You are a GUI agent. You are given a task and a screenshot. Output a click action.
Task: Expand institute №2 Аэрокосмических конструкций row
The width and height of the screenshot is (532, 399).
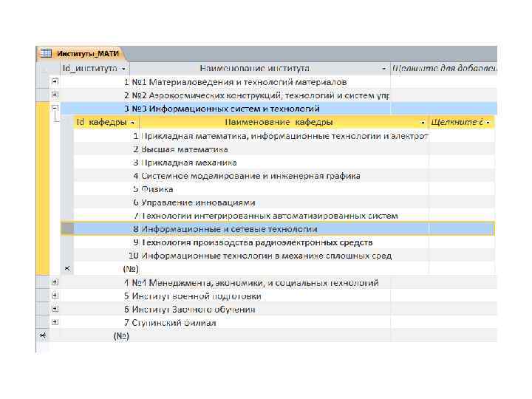55,95
